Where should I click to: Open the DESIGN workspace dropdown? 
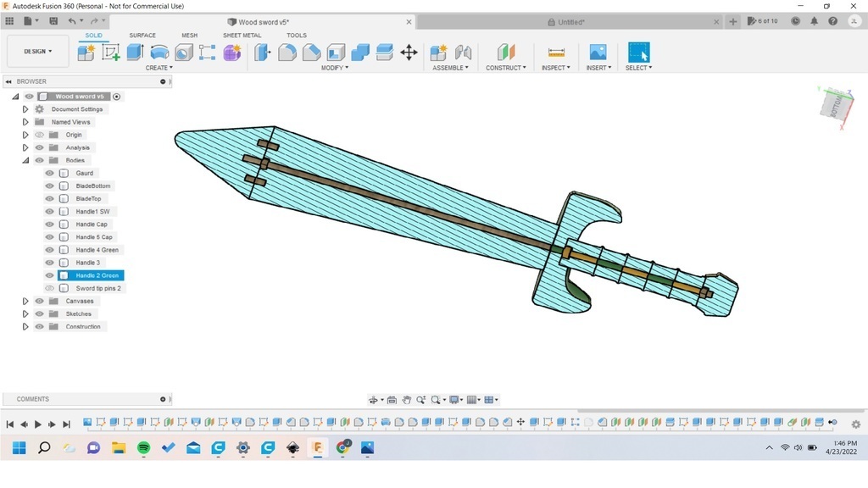tap(37, 52)
